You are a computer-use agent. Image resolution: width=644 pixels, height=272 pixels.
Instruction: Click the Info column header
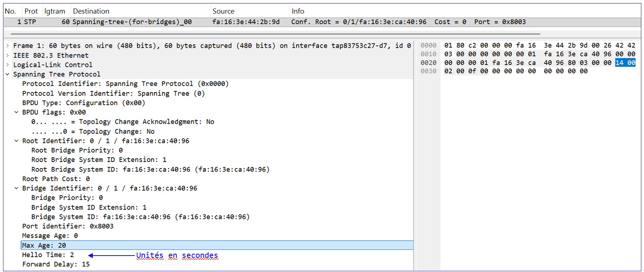pyautogui.click(x=298, y=11)
